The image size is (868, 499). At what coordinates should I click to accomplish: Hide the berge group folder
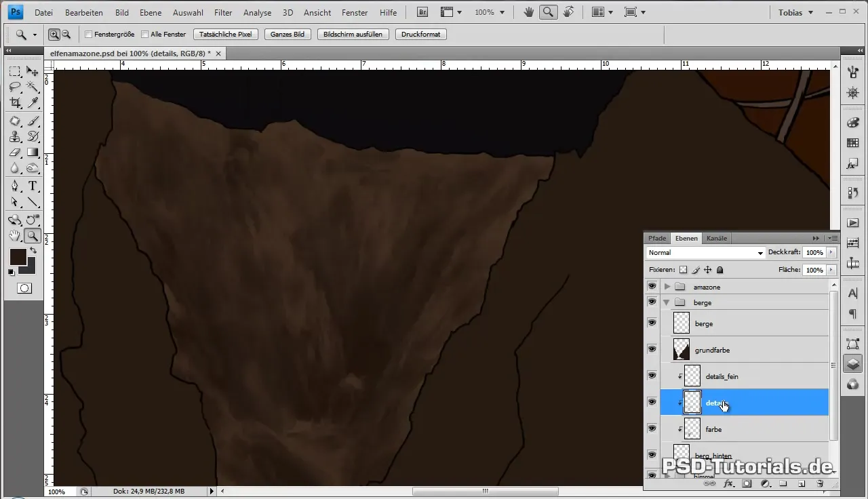click(652, 302)
